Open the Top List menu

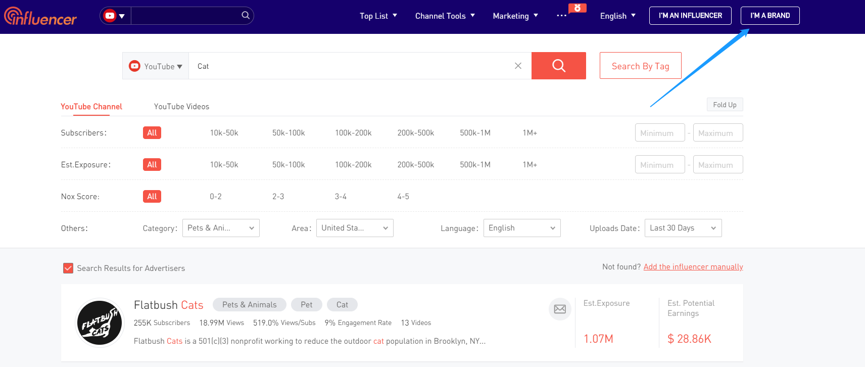(x=378, y=16)
